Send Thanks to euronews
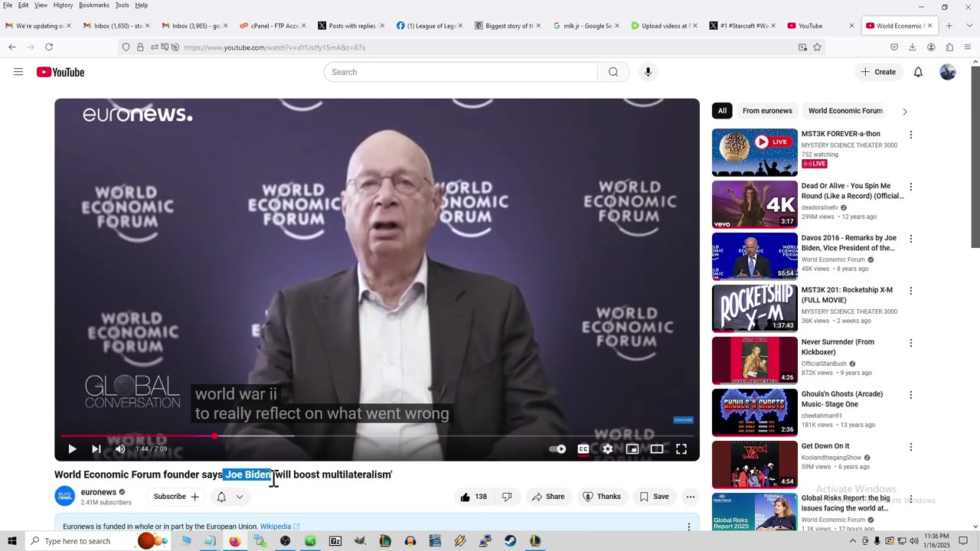The image size is (980, 551). [x=602, y=497]
